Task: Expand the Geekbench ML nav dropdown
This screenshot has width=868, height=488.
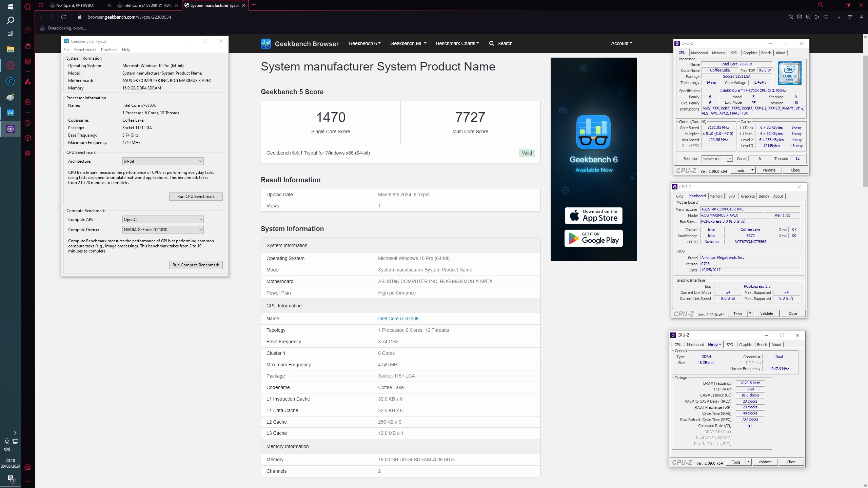Action: [x=408, y=43]
